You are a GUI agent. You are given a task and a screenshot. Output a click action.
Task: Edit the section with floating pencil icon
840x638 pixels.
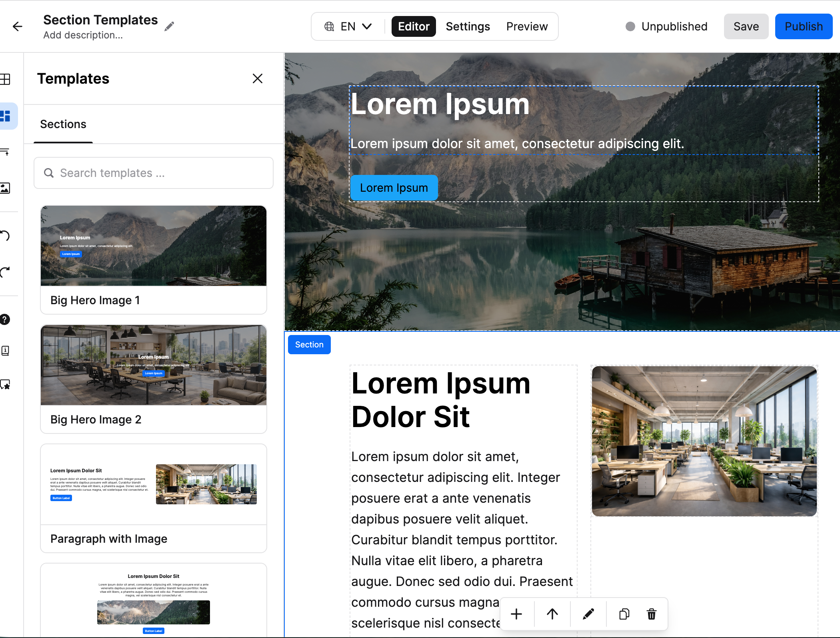click(588, 614)
